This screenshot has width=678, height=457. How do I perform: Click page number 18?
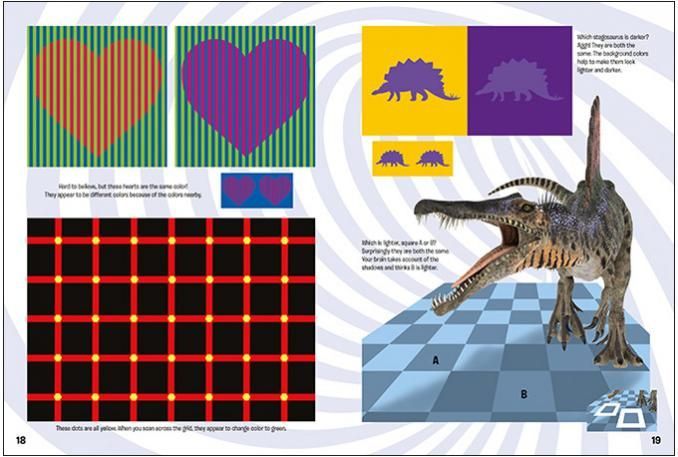point(21,440)
